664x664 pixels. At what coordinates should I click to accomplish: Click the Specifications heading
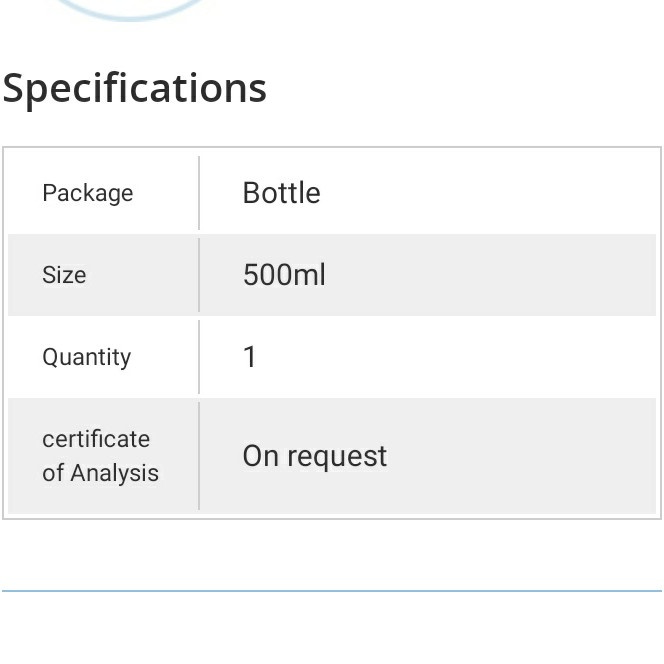point(135,88)
